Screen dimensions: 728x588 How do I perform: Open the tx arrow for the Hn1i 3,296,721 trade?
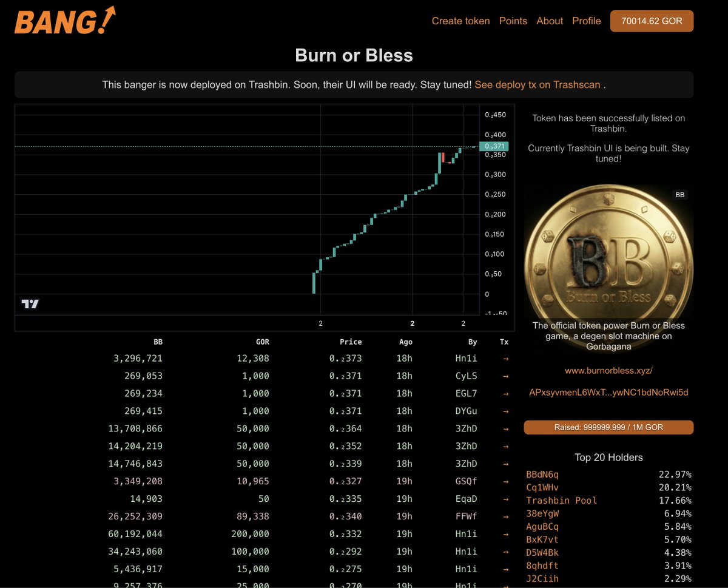point(504,358)
